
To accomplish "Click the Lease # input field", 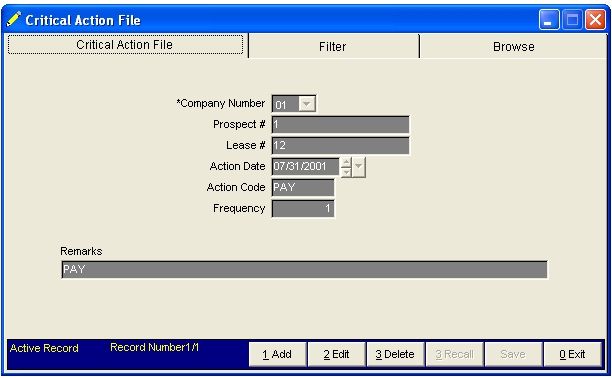I will pyautogui.click(x=340, y=146).
